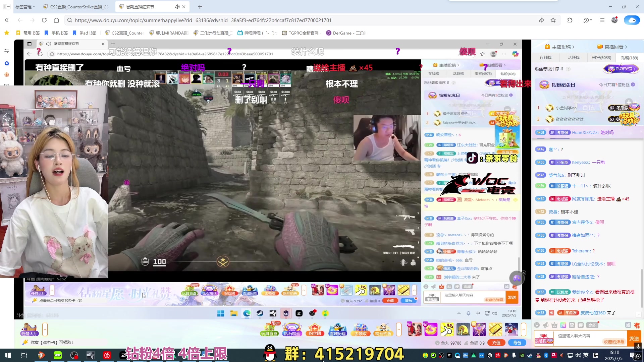Expand activities list arrow beside 粉丝钓鱼
The image size is (644, 362).
pos(399,329)
